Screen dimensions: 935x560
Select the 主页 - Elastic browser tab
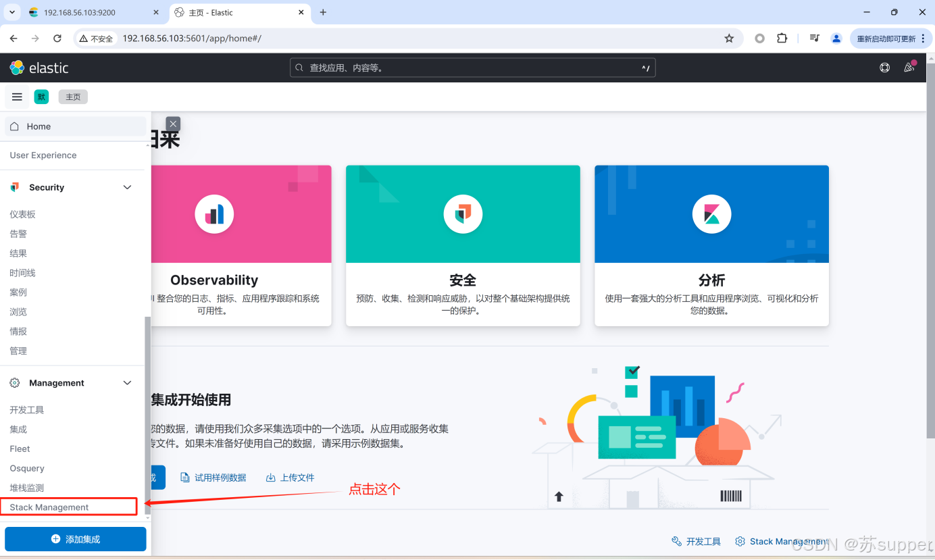pos(241,12)
